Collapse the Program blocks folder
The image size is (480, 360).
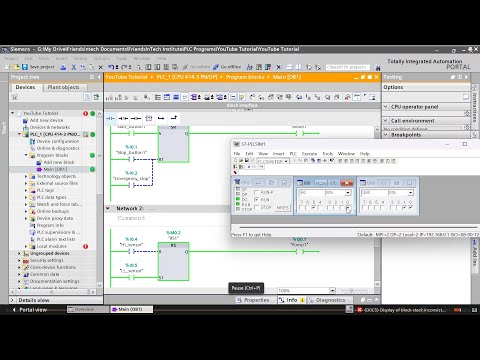point(26,155)
